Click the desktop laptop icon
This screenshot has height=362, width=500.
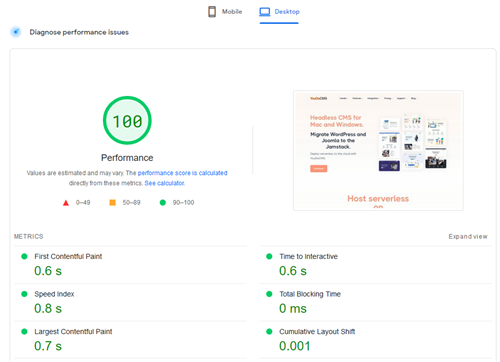265,12
